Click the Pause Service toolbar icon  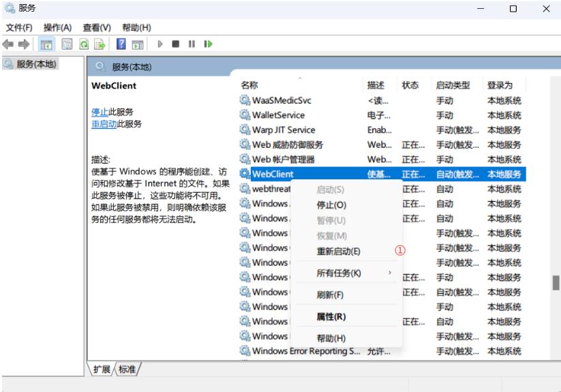click(x=190, y=44)
